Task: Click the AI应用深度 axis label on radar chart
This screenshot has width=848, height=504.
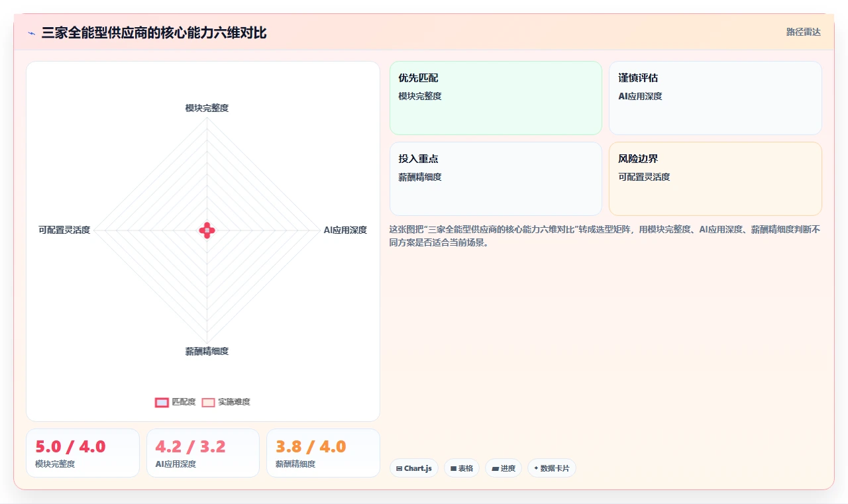Action: pyautogui.click(x=345, y=230)
